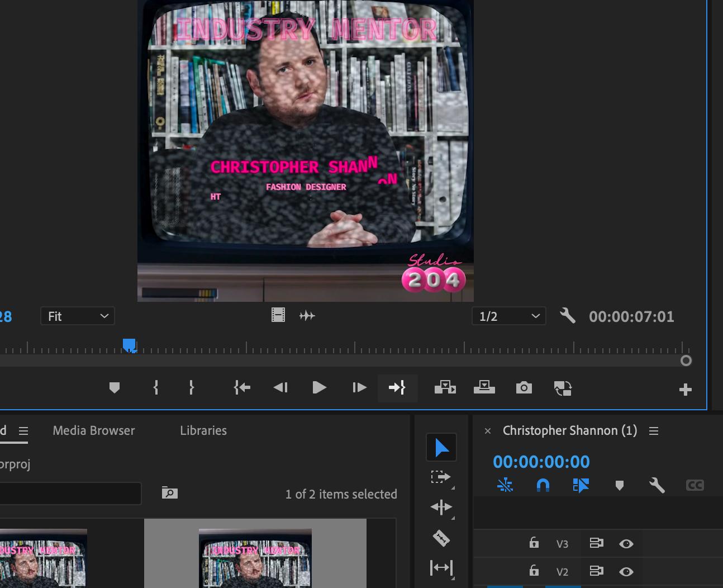Image resolution: width=723 pixels, height=588 pixels.
Task: Add a marker in the Program Monitor
Action: 115,387
